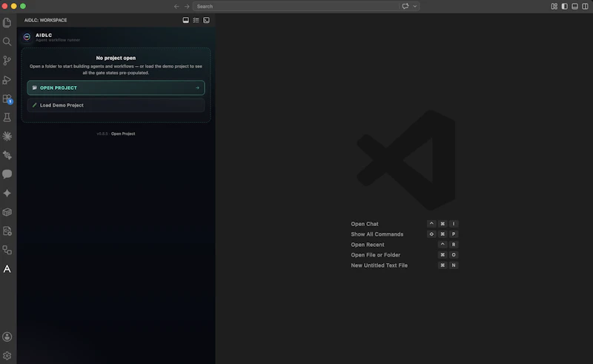Image resolution: width=593 pixels, height=364 pixels.
Task: Open the speech bubble chat view
Action: [x=7, y=174]
